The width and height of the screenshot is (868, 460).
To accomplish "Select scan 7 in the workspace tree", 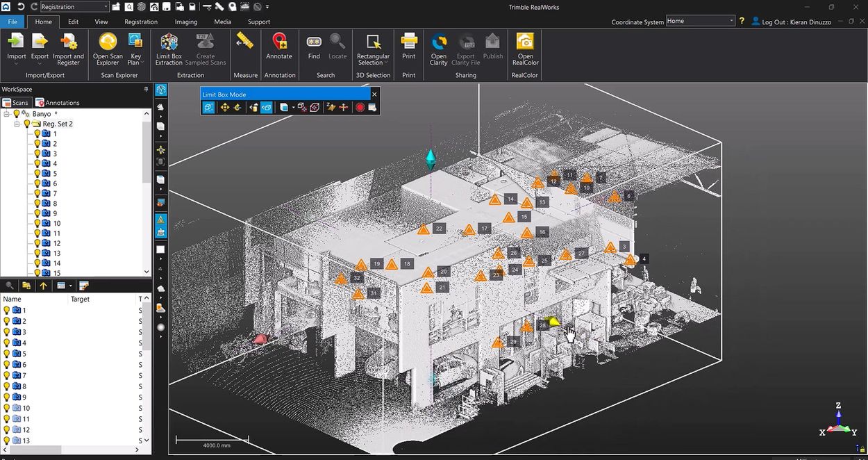I will pyautogui.click(x=56, y=192).
